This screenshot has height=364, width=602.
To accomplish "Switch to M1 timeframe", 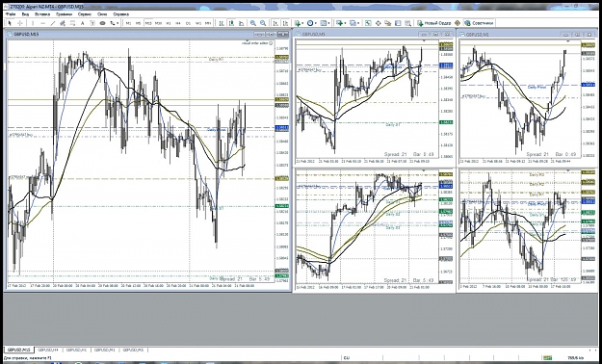I will pyautogui.click(x=129, y=23).
